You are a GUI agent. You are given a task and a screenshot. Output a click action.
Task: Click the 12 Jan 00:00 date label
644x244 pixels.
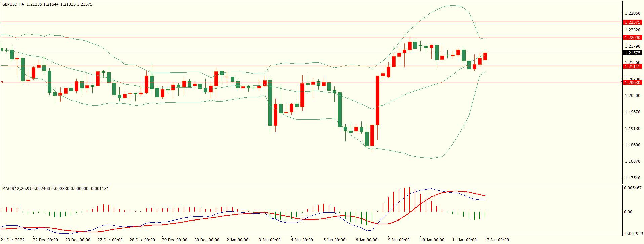pyautogui.click(x=496, y=240)
